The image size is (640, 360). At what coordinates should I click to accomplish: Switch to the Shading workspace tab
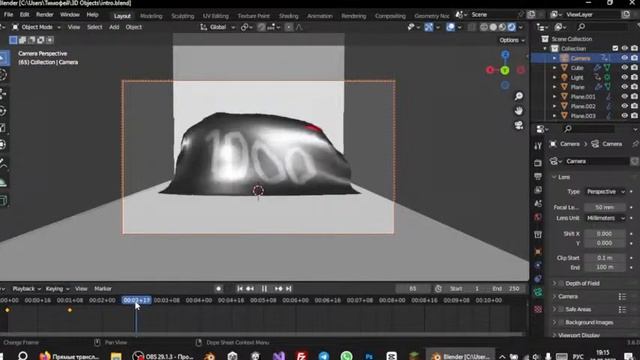(289, 16)
